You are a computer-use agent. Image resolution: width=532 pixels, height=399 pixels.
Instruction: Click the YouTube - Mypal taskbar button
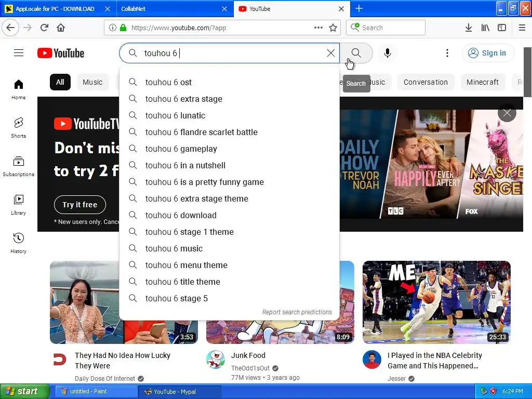(x=180, y=392)
